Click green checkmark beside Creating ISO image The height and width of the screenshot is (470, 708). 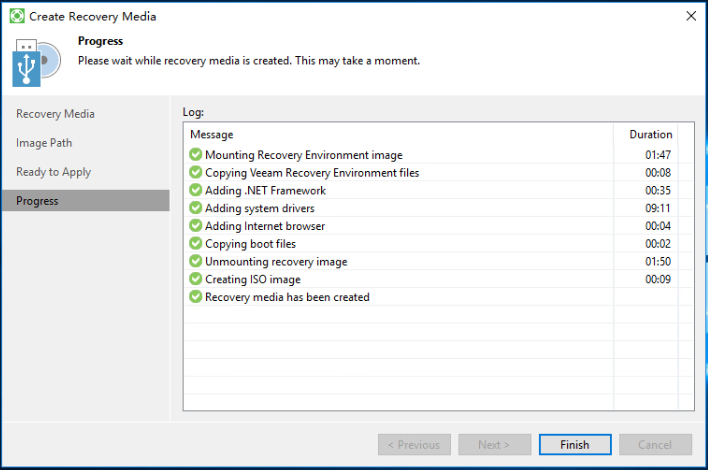click(196, 279)
